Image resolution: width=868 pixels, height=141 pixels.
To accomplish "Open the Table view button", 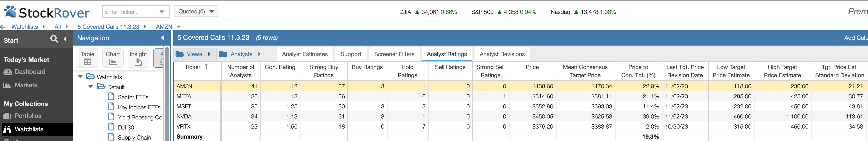I will [x=87, y=58].
